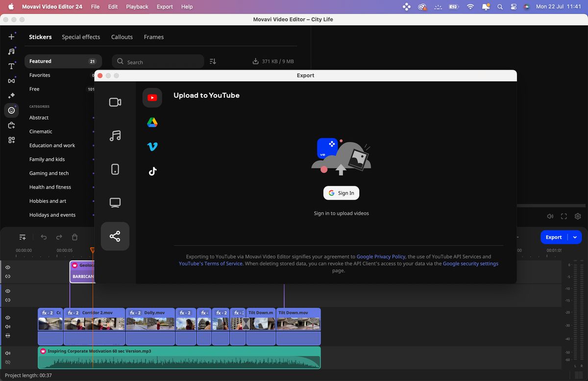This screenshot has width=588, height=381.
Task: Open TV export section in Export dialog
Action: [x=115, y=202]
